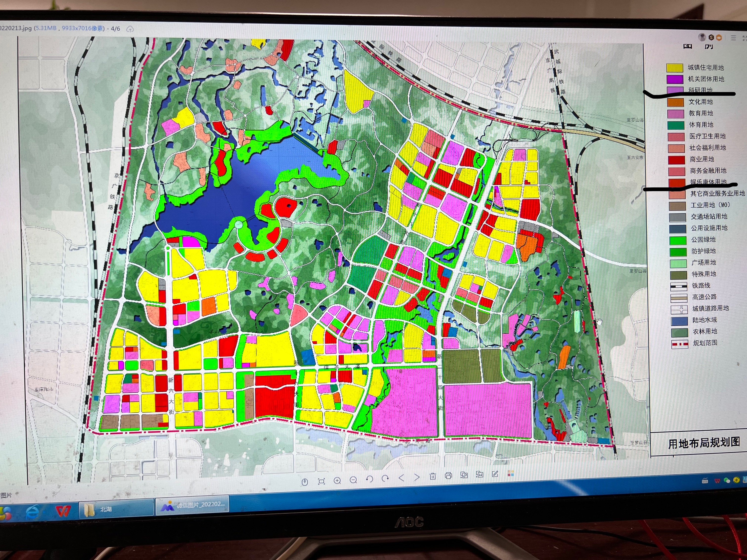Launch Internet Explorer from the taskbar
747x560 pixels.
(32, 512)
